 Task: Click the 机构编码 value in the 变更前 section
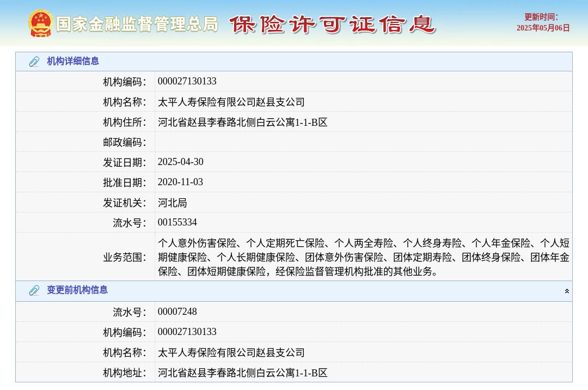tap(187, 332)
